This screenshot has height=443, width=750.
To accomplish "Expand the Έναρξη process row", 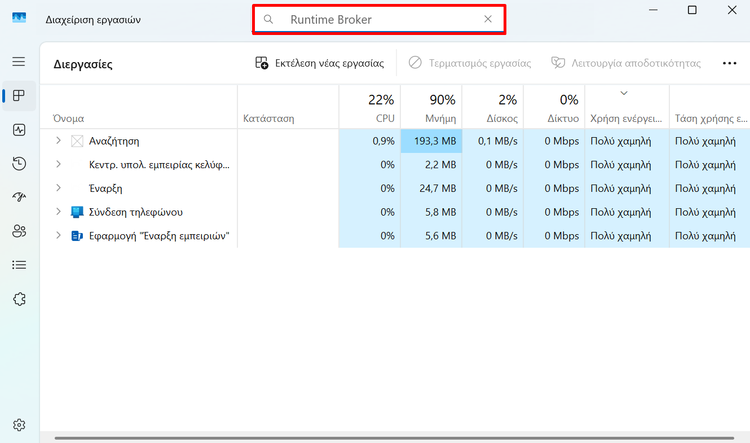I will click(58, 188).
